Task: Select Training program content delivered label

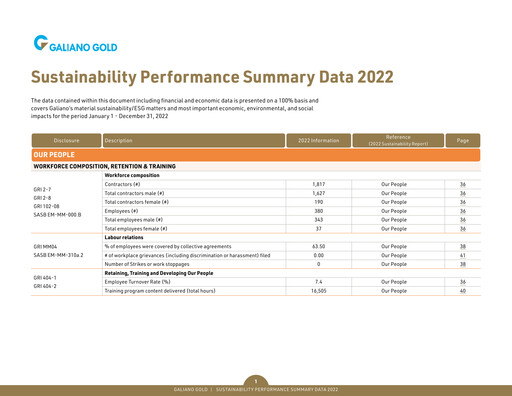Action: coord(160,291)
